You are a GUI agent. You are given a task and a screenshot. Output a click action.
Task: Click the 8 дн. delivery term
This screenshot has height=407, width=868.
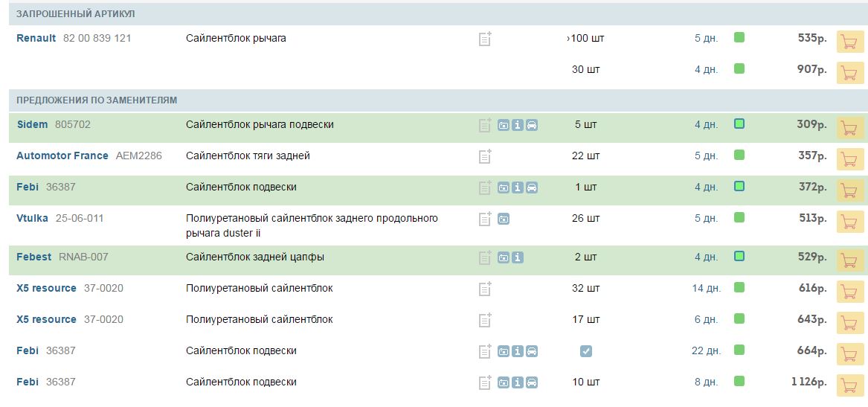(x=707, y=382)
